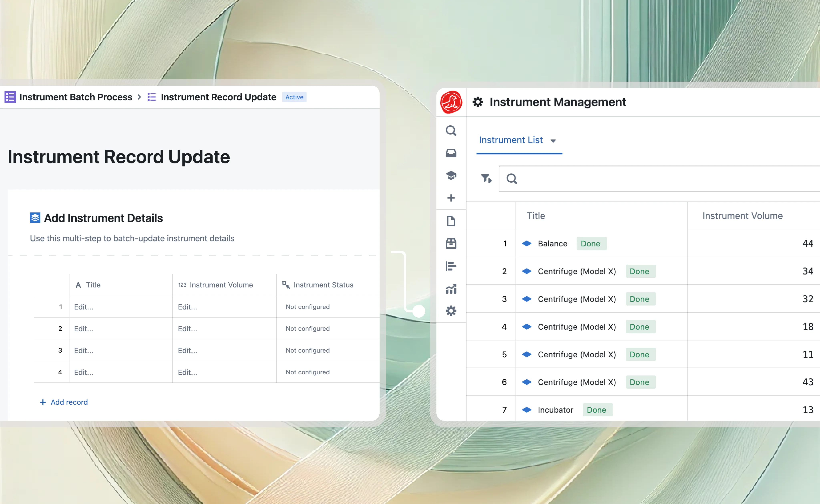This screenshot has height=504, width=820.
Task: Edit Title cell in row 2
Action: tap(121, 329)
